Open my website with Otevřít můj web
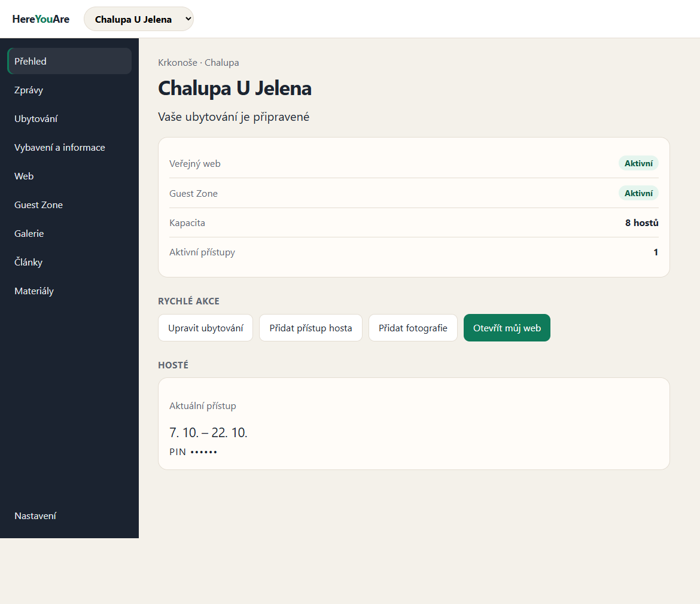This screenshot has height=604, width=700. click(507, 328)
